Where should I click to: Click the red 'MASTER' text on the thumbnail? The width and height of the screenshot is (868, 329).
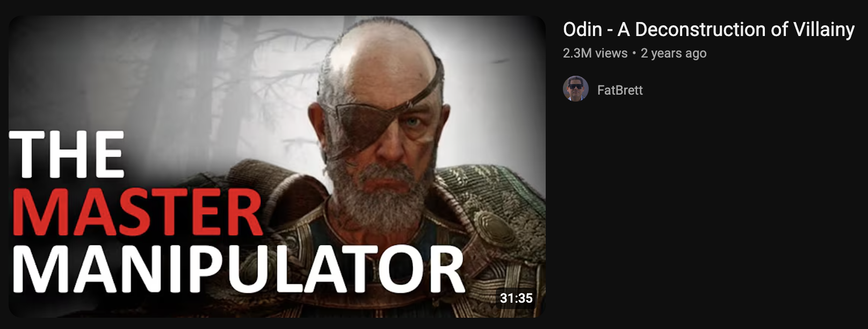pos(137,213)
